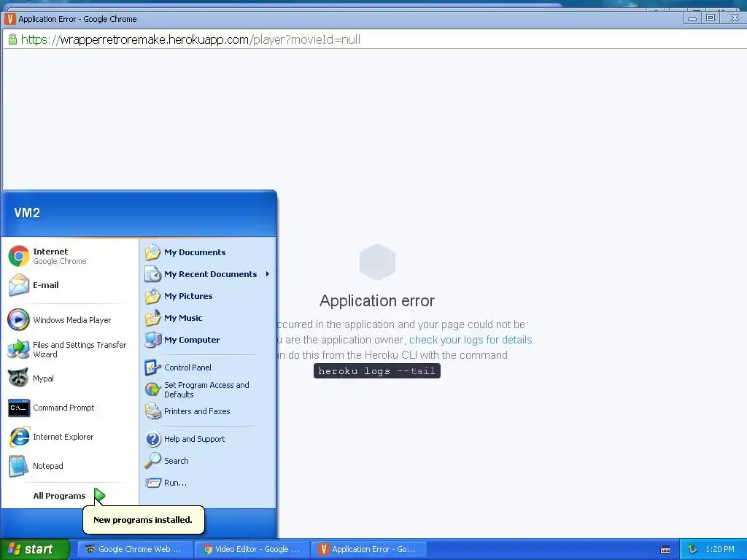The height and width of the screenshot is (560, 747).
Task: Switch to Application Error taskbar button
Action: coord(369,549)
